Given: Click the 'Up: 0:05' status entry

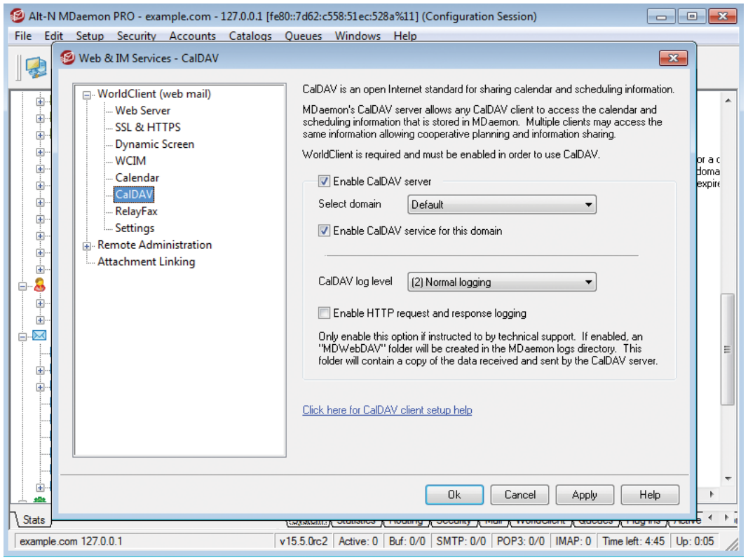Looking at the screenshot, I should click(695, 541).
